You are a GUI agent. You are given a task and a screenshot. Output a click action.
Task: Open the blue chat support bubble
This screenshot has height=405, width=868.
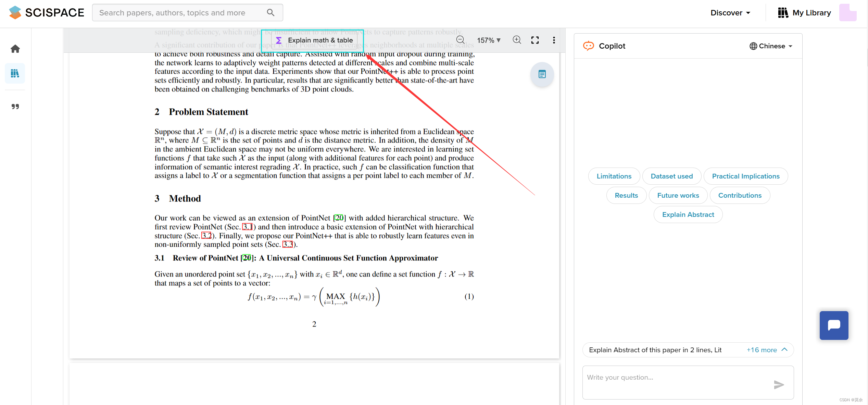[x=833, y=325]
